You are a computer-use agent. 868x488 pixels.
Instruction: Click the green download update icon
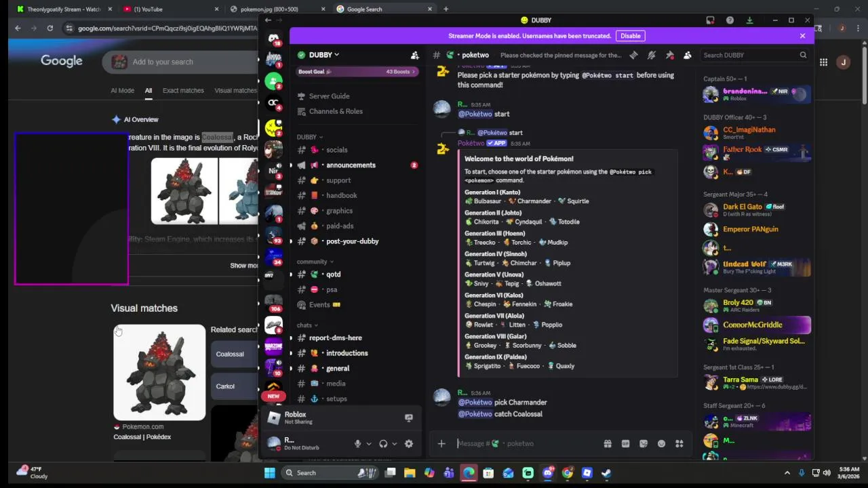[749, 20]
